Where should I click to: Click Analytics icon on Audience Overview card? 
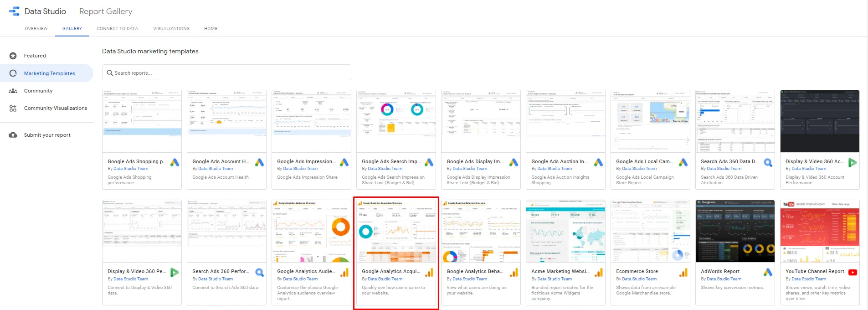click(344, 273)
